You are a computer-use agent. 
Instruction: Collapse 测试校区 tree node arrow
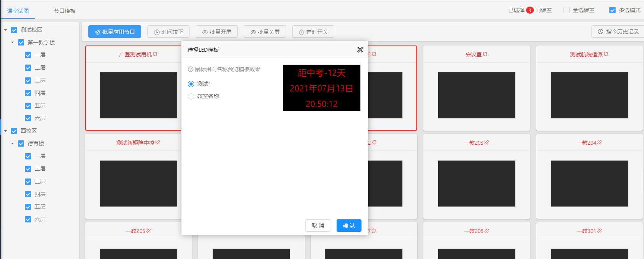(x=5, y=30)
